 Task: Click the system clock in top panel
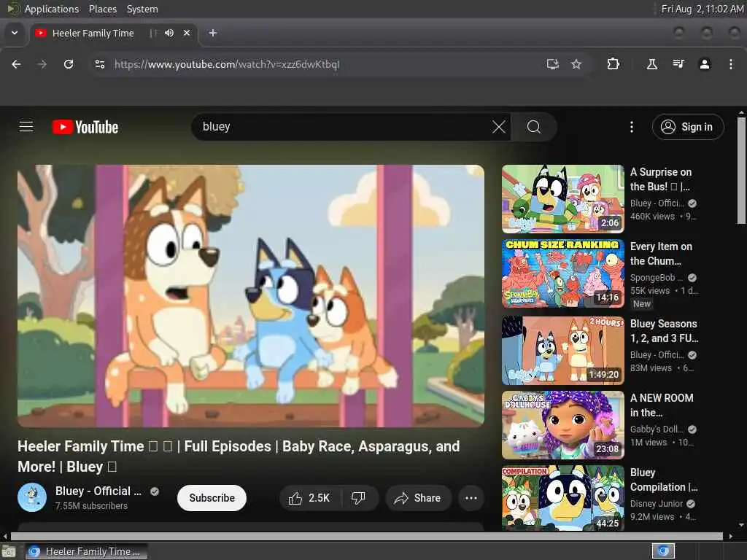click(x=702, y=9)
